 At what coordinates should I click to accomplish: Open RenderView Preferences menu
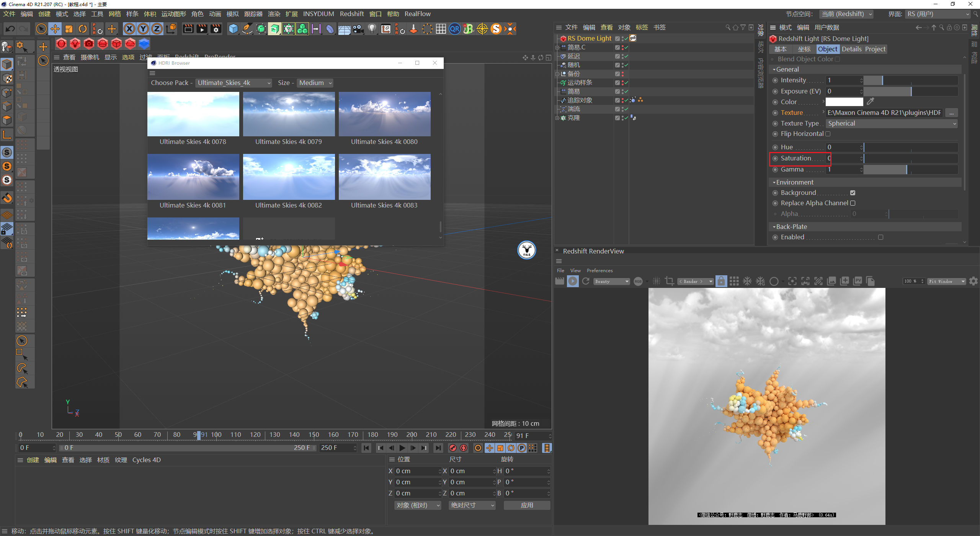point(599,271)
